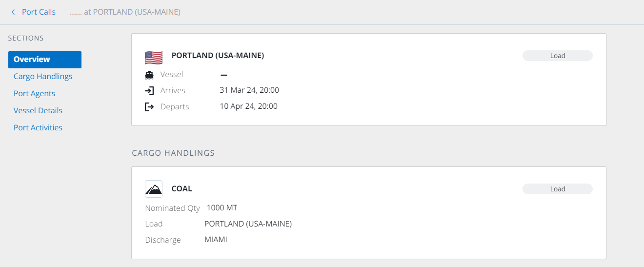Click the Departs arrow icon
This screenshot has width=644, height=267.
point(149,106)
